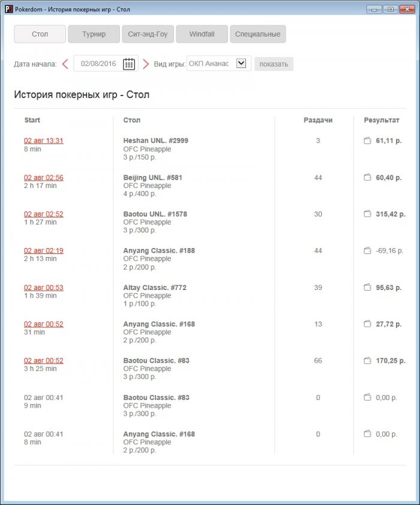The image size is (420, 505).
Task: Click result value -69,16 р.
Action: [x=389, y=250]
